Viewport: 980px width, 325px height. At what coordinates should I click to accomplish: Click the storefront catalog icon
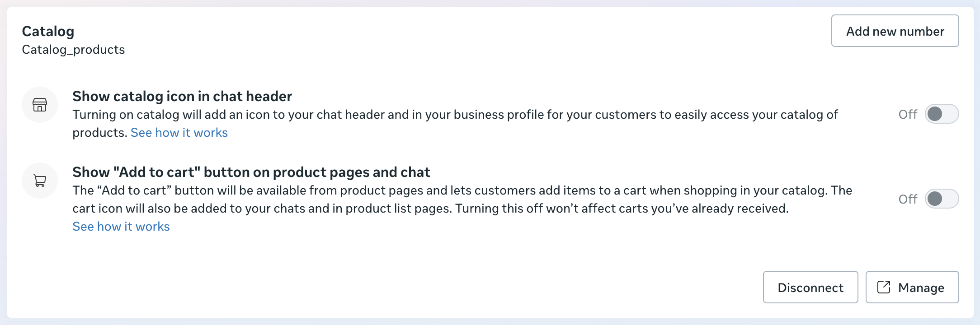point(40,105)
